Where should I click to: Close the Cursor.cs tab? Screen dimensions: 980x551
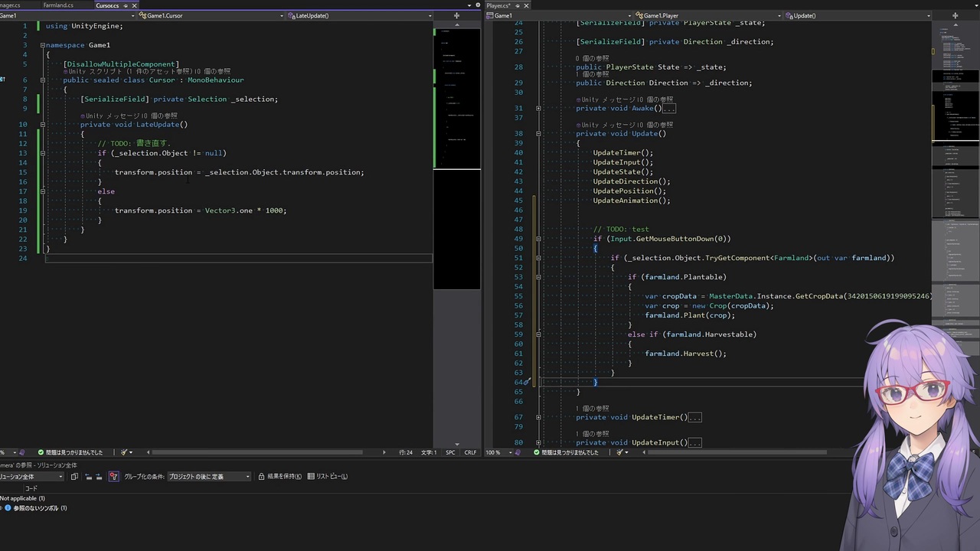(135, 5)
